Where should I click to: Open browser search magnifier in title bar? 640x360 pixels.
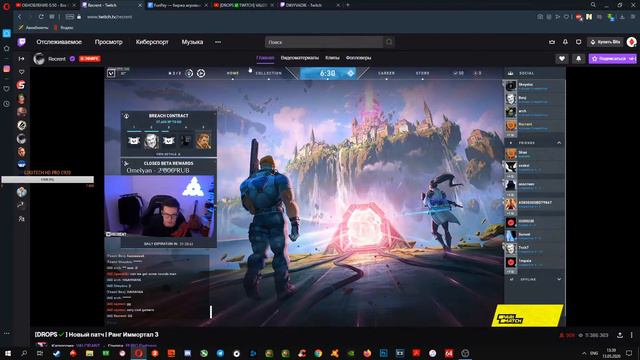[593, 5]
